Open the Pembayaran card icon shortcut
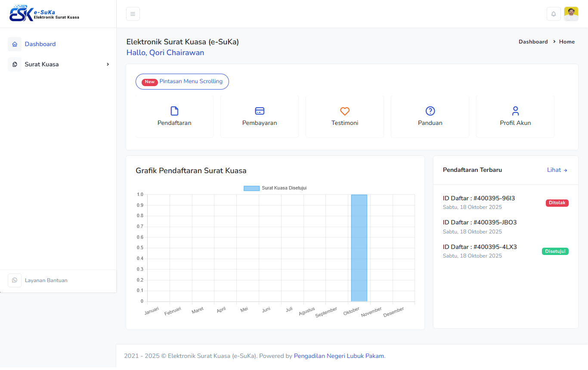The image size is (588, 370). pyautogui.click(x=260, y=111)
